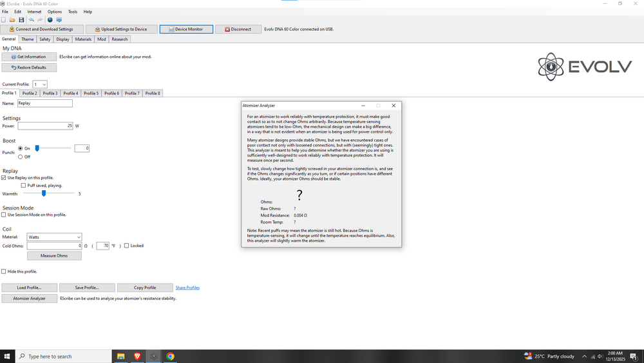644x363 pixels.
Task: Click the globe icon in the toolbar
Action: pyautogui.click(x=50, y=20)
